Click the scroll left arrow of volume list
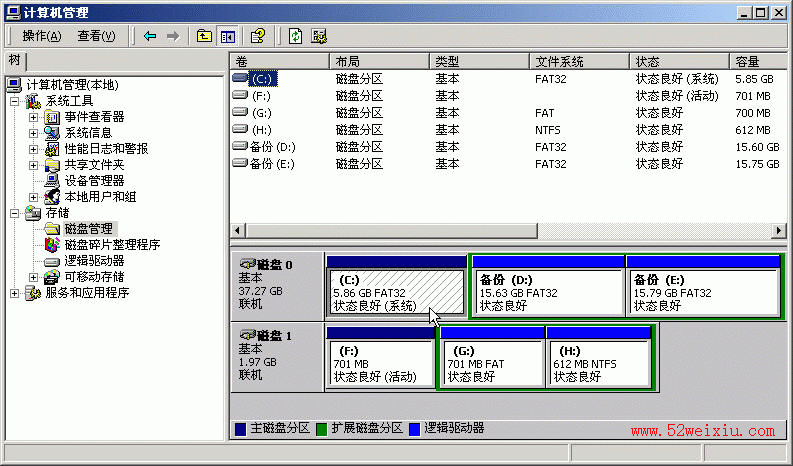 click(x=237, y=230)
